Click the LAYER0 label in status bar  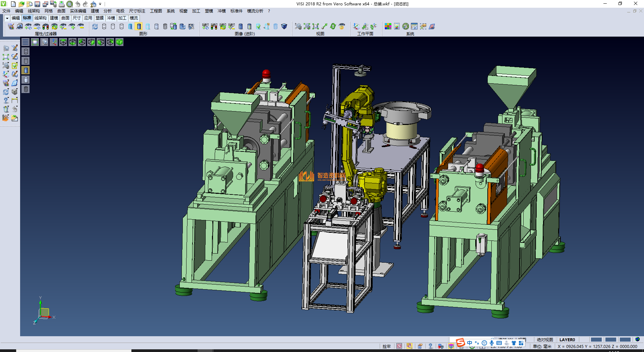click(567, 340)
